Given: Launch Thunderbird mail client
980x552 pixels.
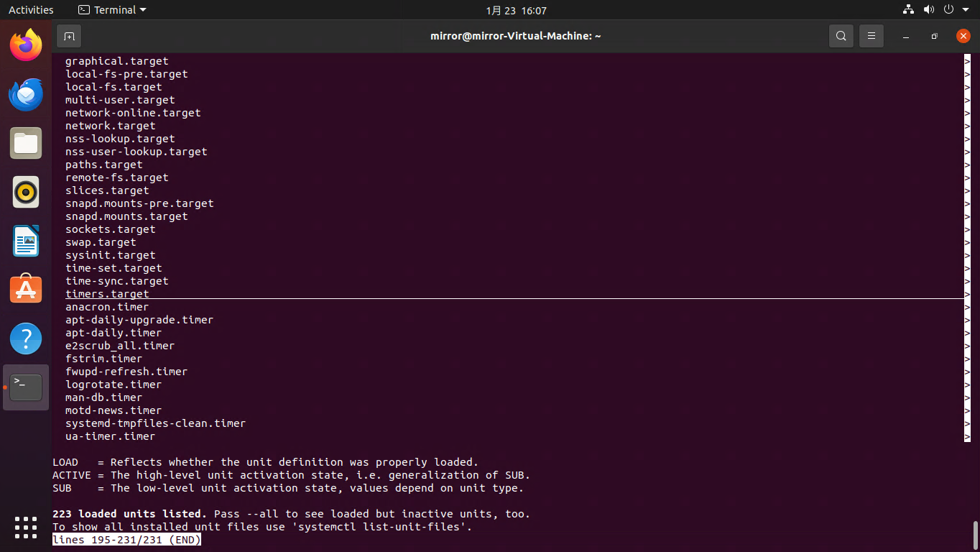Looking at the screenshot, I should coord(25,94).
